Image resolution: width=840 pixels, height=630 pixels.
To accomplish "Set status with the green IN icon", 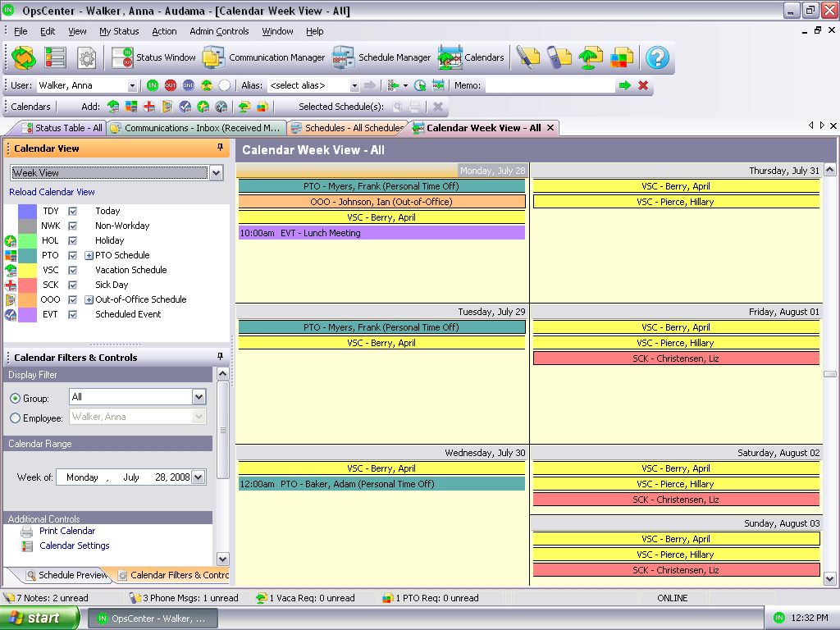I will click(x=153, y=85).
